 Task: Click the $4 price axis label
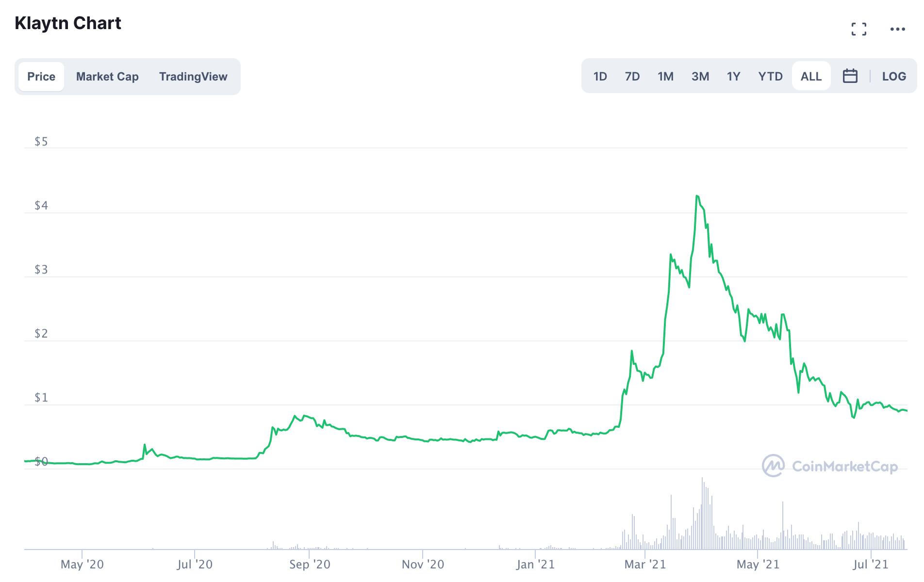tap(41, 205)
